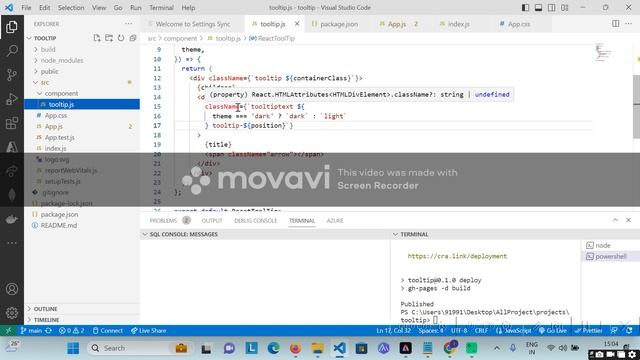The height and width of the screenshot is (360, 640).
Task: Open the File menu
Action: click(x=26, y=8)
